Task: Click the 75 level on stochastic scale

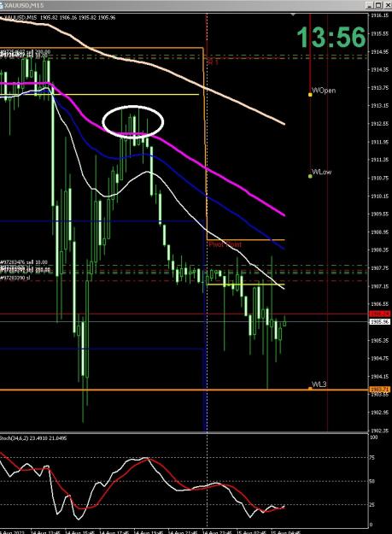Action: [x=372, y=458]
